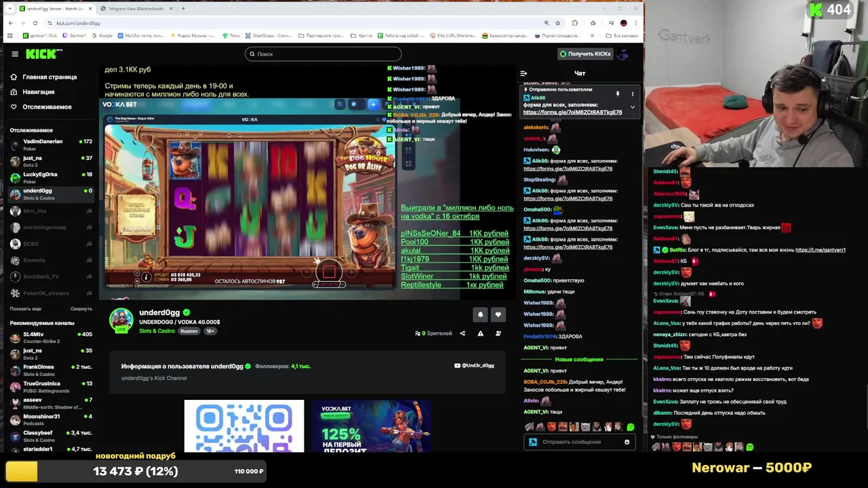868x488 pixels.
Task: Click the Получить KICKs button
Action: [x=585, y=54]
